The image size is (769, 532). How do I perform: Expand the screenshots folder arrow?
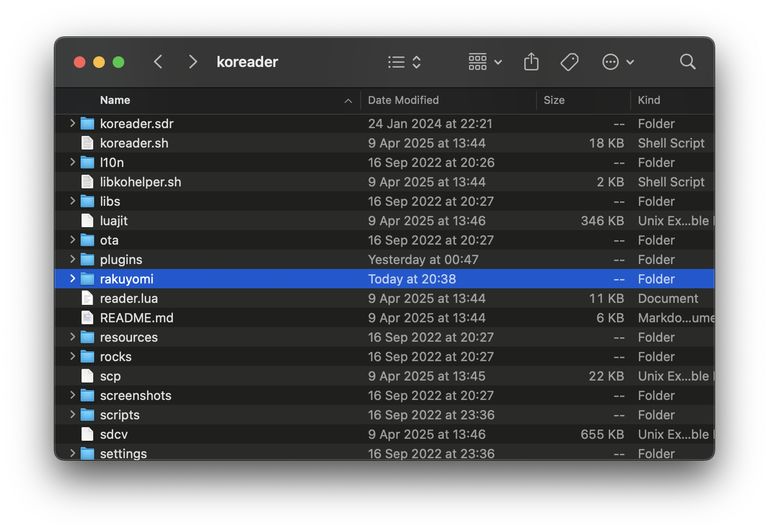pos(73,395)
